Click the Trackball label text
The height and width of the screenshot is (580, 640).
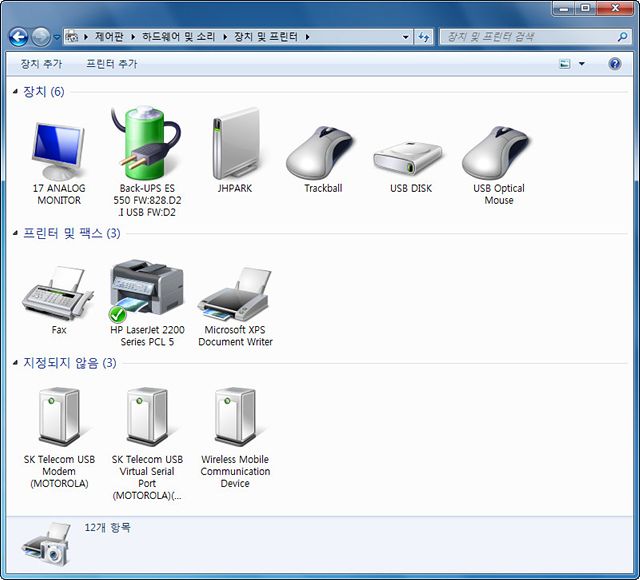point(323,188)
